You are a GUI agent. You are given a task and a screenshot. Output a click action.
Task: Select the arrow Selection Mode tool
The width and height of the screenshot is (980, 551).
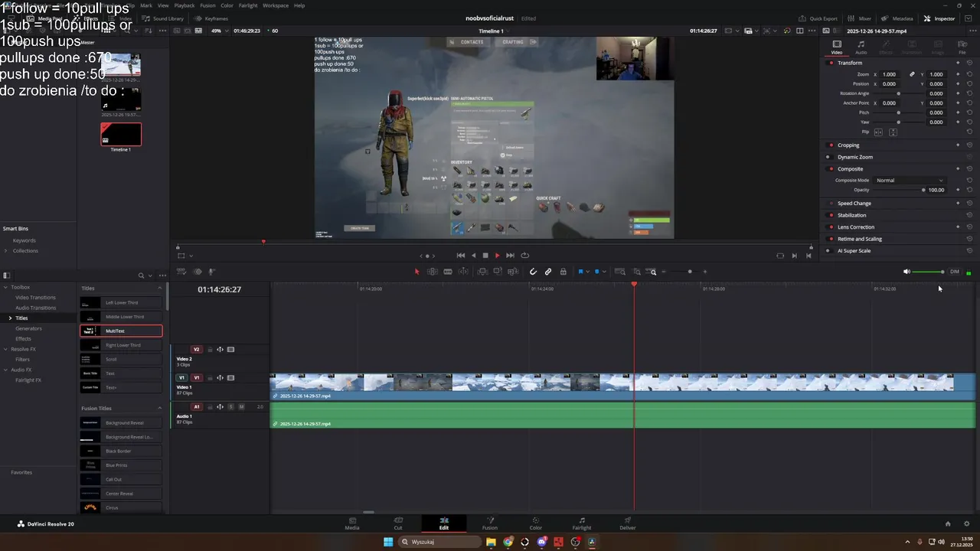click(x=417, y=272)
